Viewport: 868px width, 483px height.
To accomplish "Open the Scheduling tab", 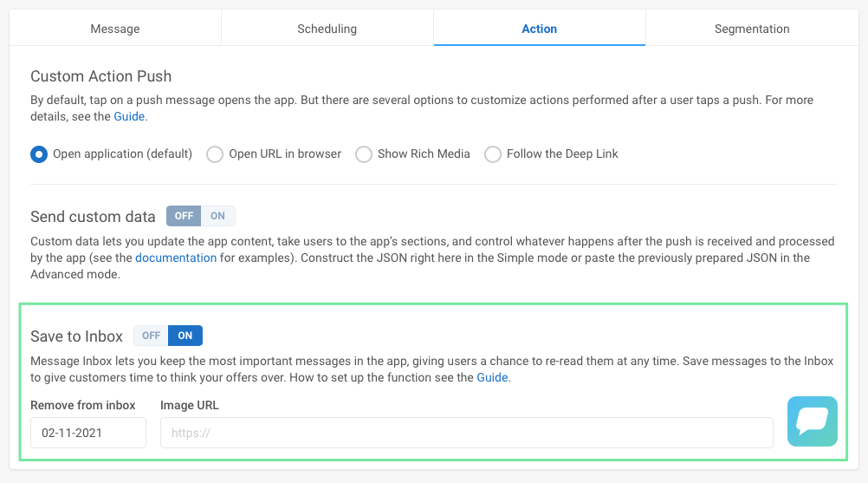I will [x=327, y=29].
